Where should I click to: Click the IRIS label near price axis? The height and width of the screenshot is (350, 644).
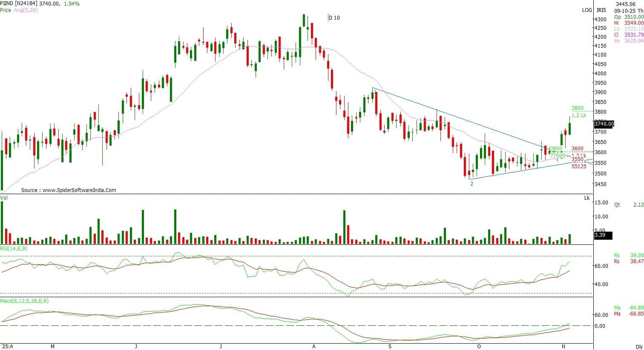(x=601, y=10)
